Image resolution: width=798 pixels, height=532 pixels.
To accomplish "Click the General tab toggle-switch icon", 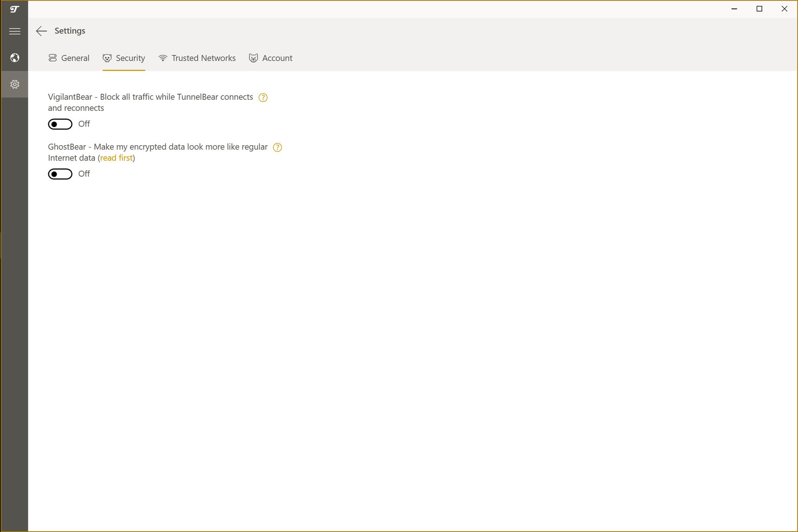I will [x=52, y=58].
